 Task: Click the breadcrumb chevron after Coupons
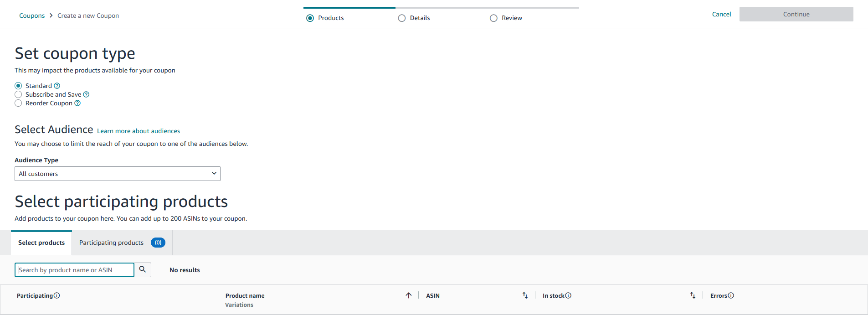51,16
